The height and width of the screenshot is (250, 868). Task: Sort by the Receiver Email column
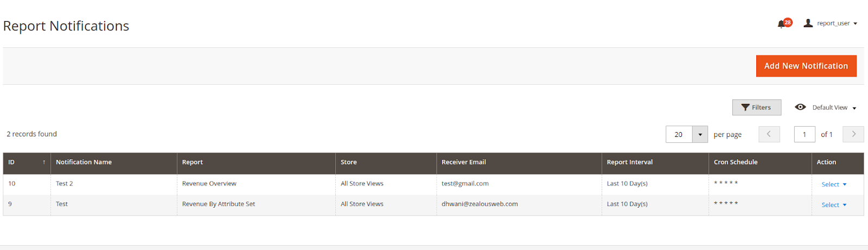pyautogui.click(x=463, y=162)
